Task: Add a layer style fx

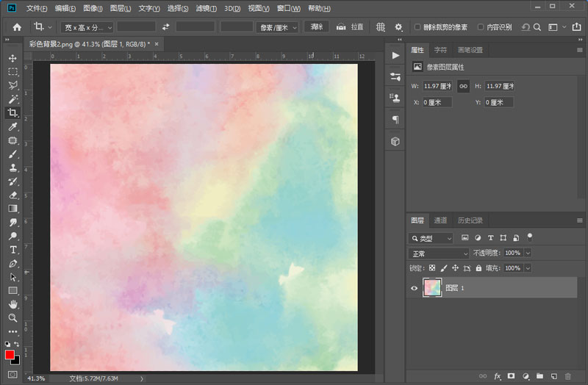Action: pyautogui.click(x=498, y=376)
